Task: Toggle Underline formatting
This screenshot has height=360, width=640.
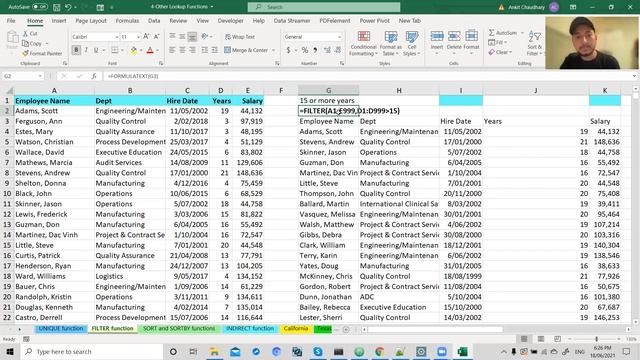Action: [96, 50]
